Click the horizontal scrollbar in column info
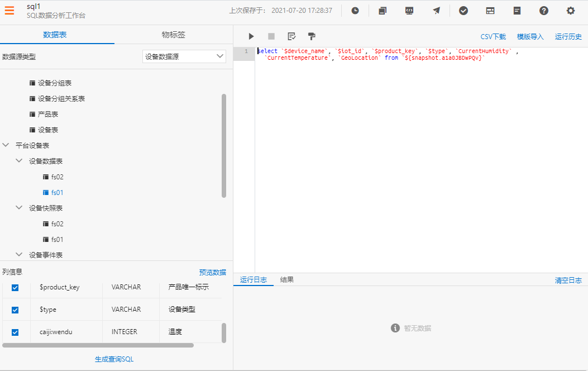This screenshot has width=588, height=371. 98,346
